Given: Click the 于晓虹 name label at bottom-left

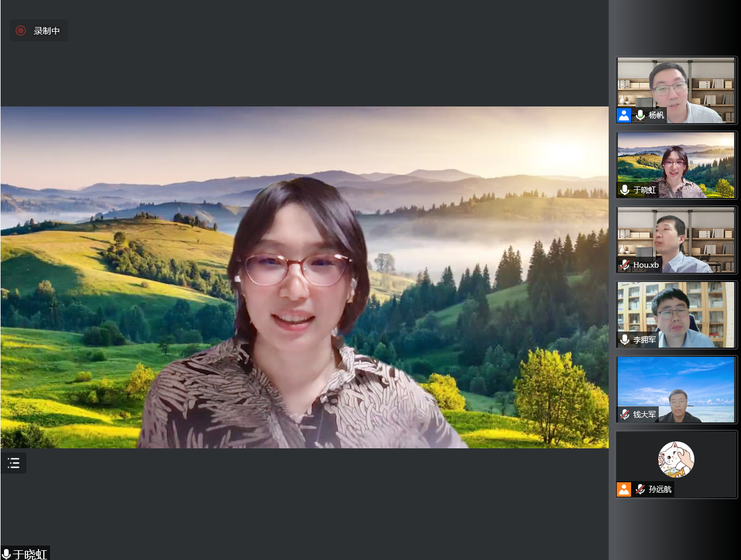Looking at the screenshot, I should click(x=30, y=554).
